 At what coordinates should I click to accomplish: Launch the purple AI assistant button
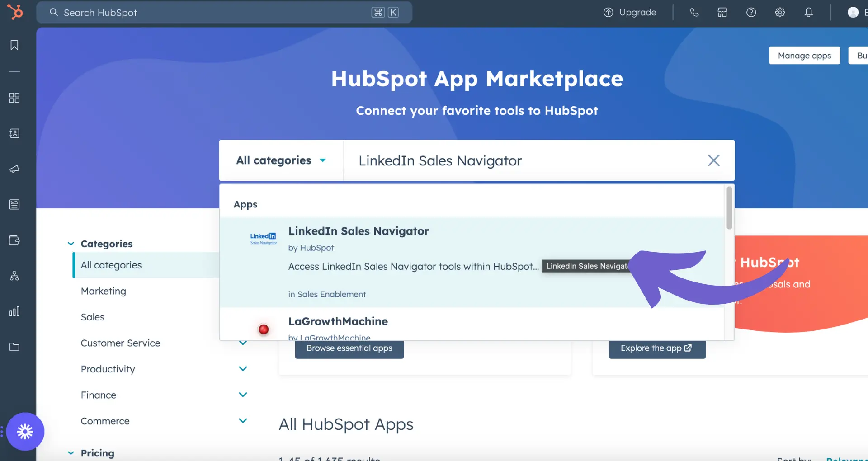click(25, 432)
